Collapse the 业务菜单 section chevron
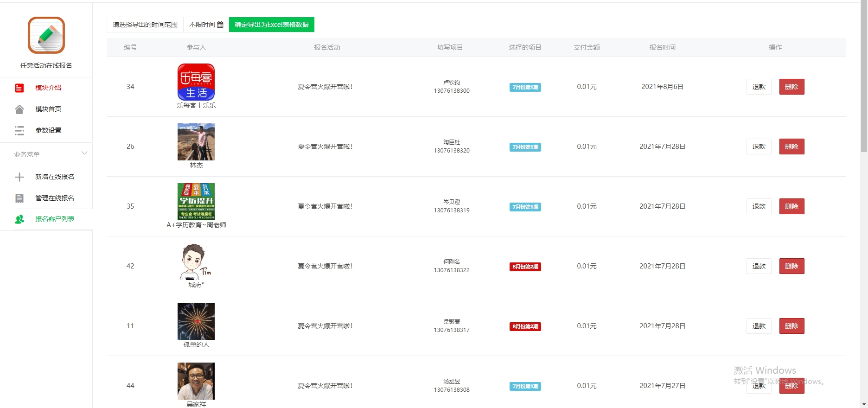Viewport: 868px width, 408px height. pyautogui.click(x=84, y=153)
